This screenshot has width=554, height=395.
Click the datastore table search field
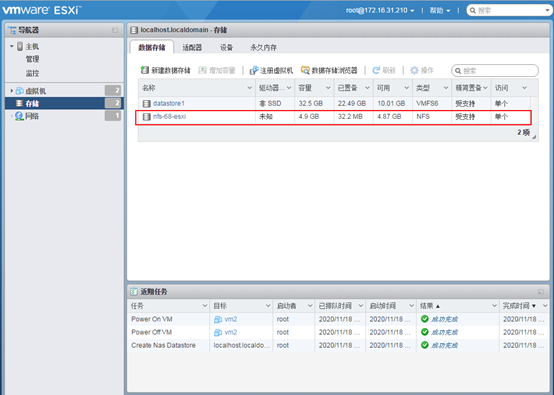coord(495,71)
